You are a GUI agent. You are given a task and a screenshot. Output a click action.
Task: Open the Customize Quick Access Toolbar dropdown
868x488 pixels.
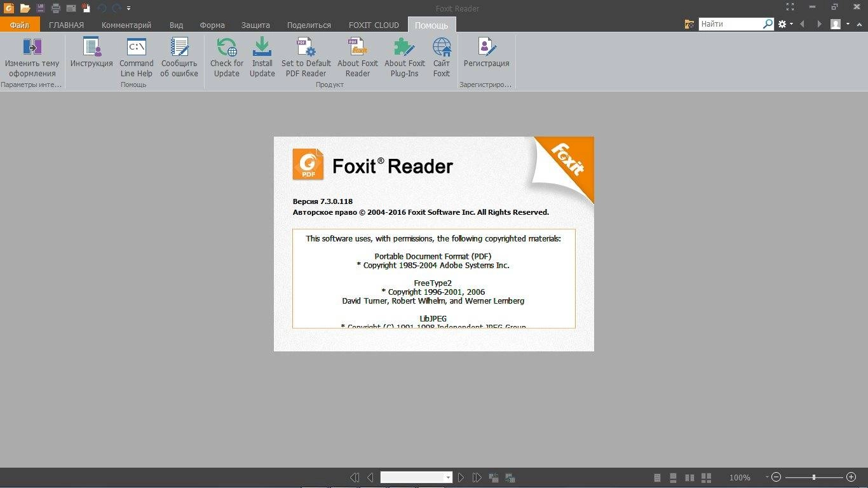128,8
